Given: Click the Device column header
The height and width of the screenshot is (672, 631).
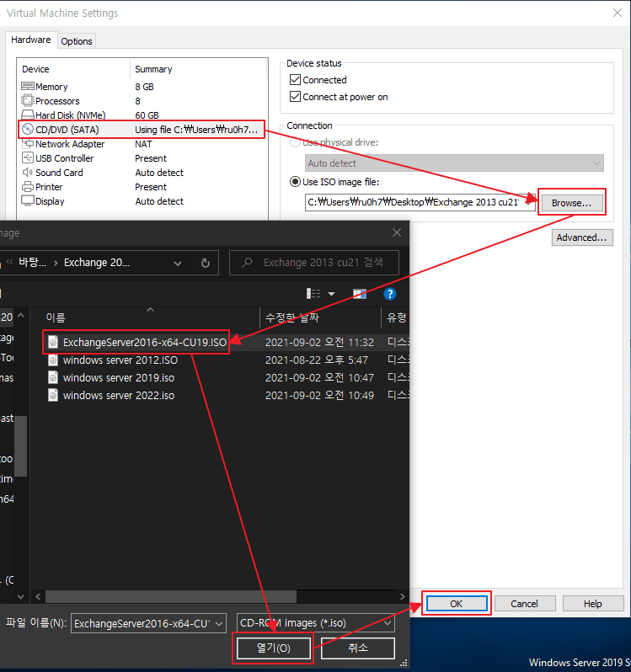Looking at the screenshot, I should tap(35, 69).
